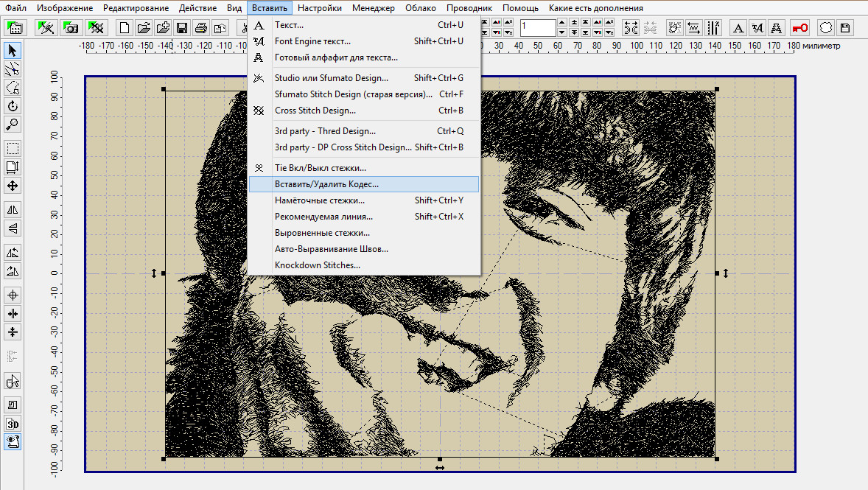
Task: Click Knockdown Stitches entry
Action: [317, 265]
